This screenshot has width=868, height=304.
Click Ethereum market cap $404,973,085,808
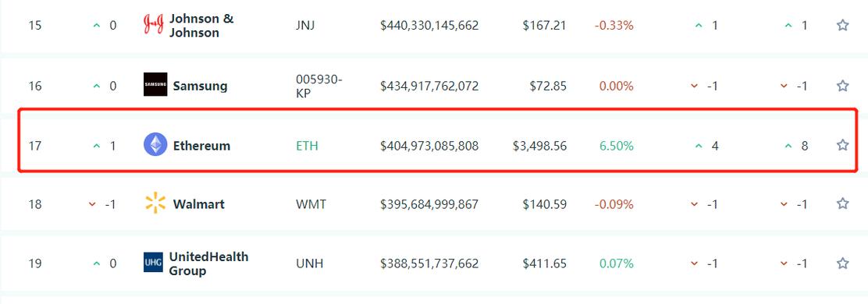[x=429, y=146]
